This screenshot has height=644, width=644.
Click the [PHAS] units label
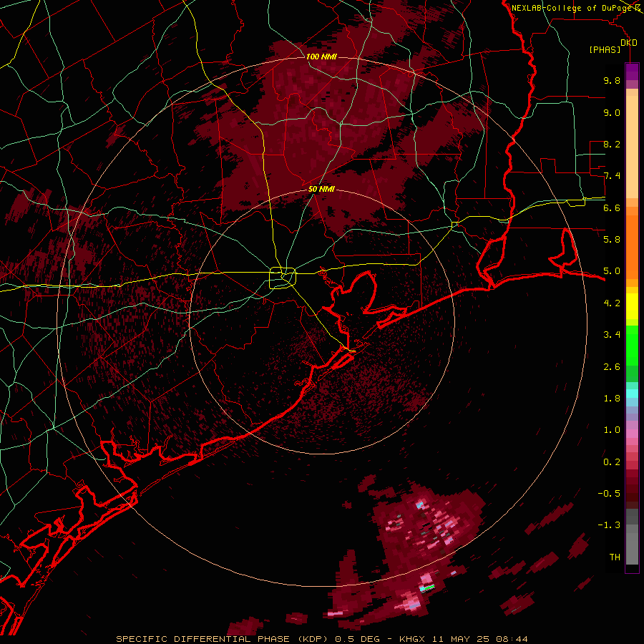click(x=605, y=50)
